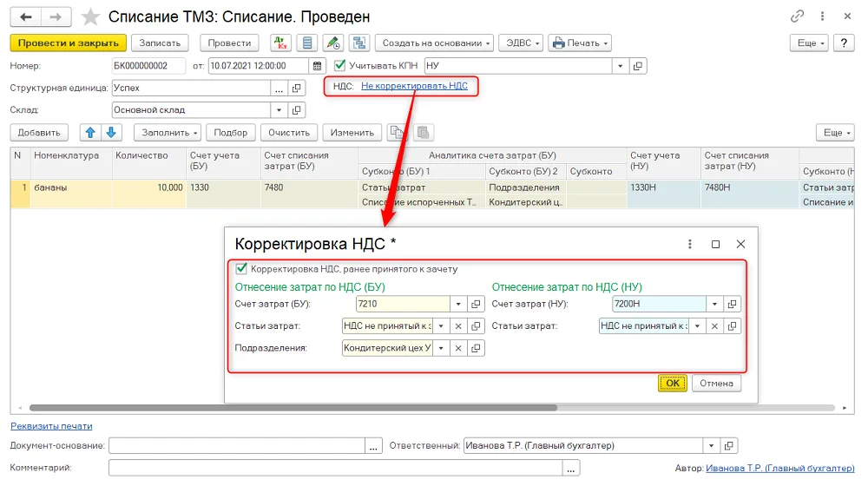This screenshot has width=868, height=486.
Task: Toggle Учитывать КПН checkbox
Action: click(340, 65)
